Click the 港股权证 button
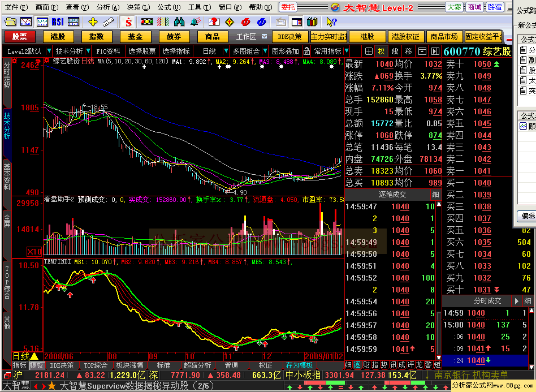Image resolution: width=536 pixels, height=392 pixels. [x=405, y=36]
